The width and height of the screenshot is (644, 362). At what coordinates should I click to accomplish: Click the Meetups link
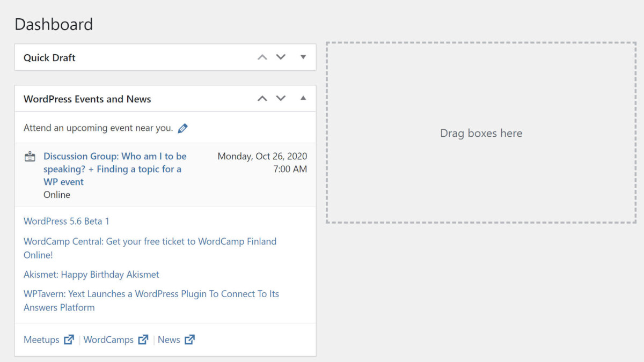[41, 339]
